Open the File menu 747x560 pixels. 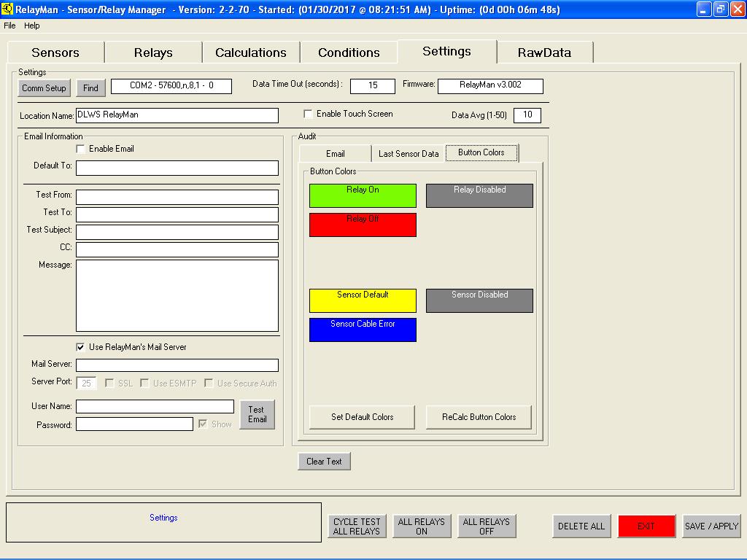9,26
